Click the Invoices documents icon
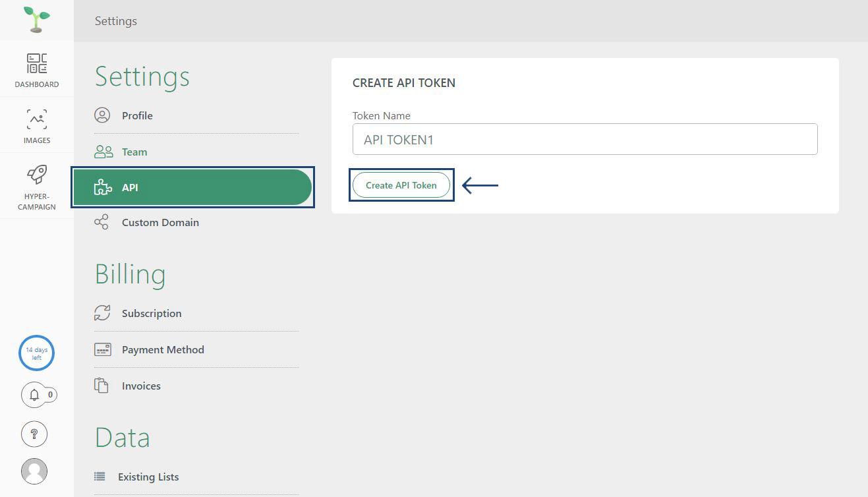Image resolution: width=868 pixels, height=497 pixels. [x=101, y=386]
